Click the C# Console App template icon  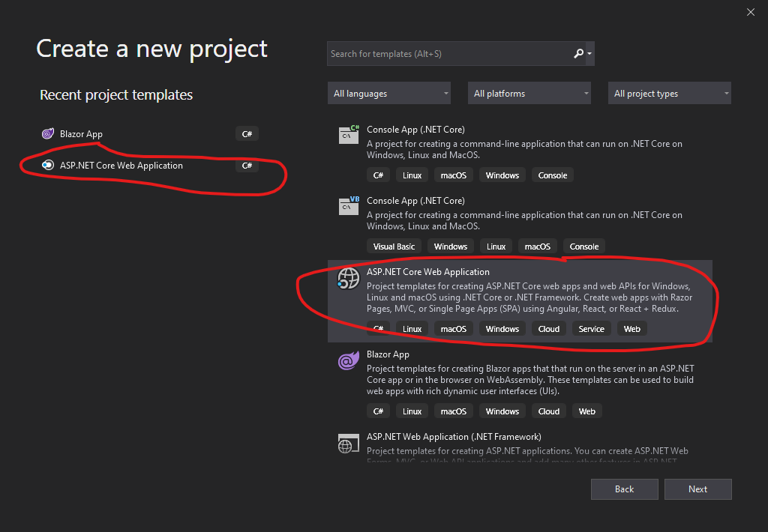349,134
